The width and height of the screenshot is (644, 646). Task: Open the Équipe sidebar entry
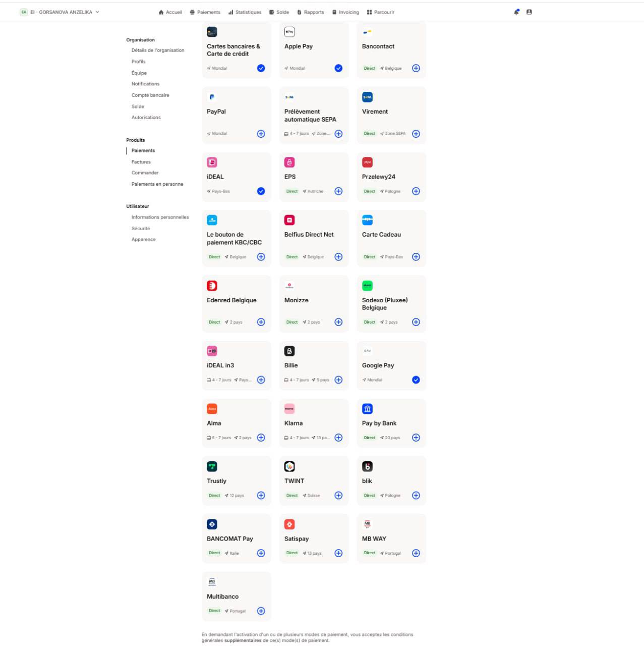tap(139, 73)
